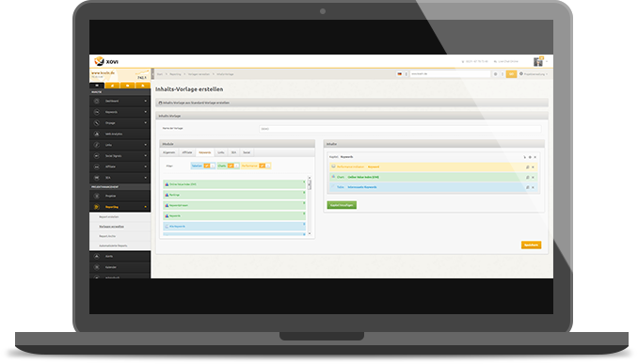Remove the Performance Indicator row with its X
This screenshot has width=638, height=364.
click(x=533, y=167)
